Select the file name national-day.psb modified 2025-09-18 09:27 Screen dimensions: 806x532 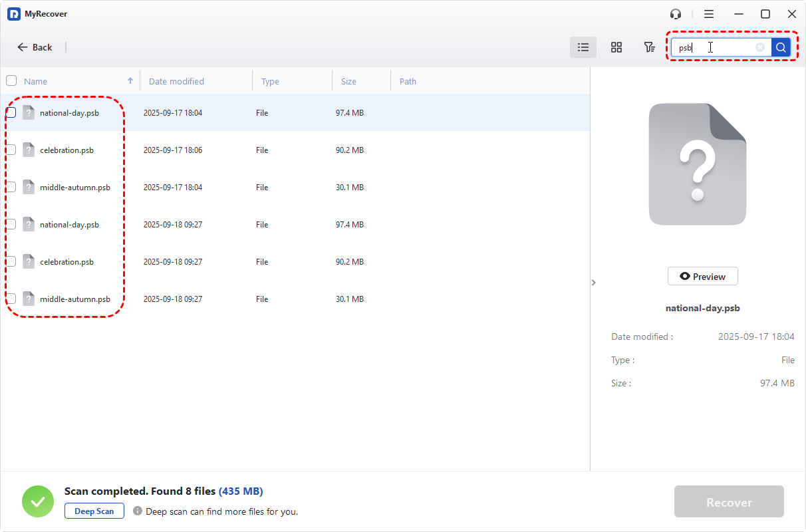tap(69, 225)
